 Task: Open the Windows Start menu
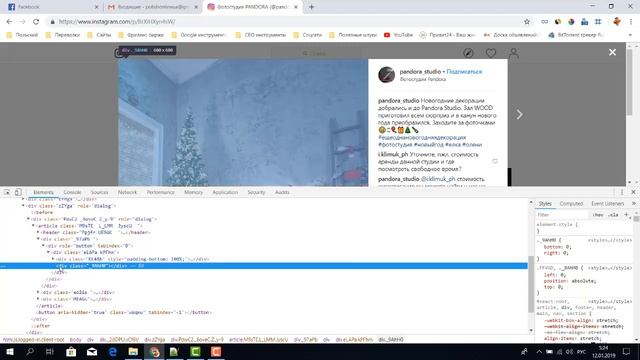[9, 351]
